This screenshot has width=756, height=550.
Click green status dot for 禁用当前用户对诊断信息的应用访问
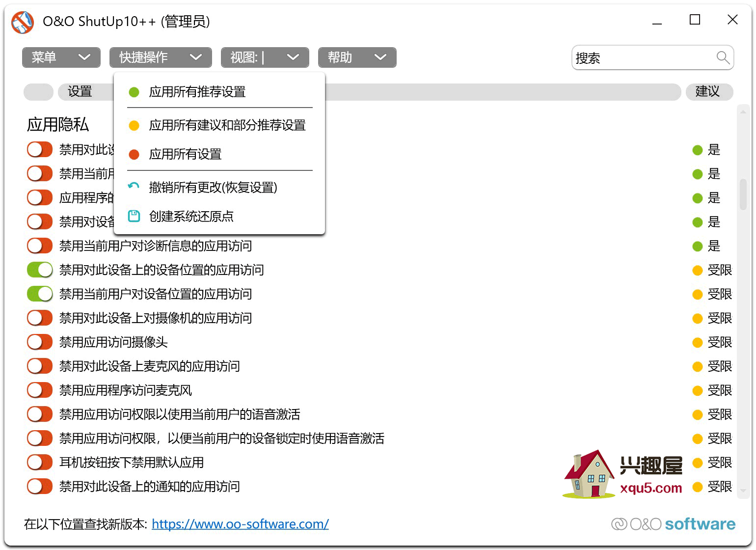697,246
